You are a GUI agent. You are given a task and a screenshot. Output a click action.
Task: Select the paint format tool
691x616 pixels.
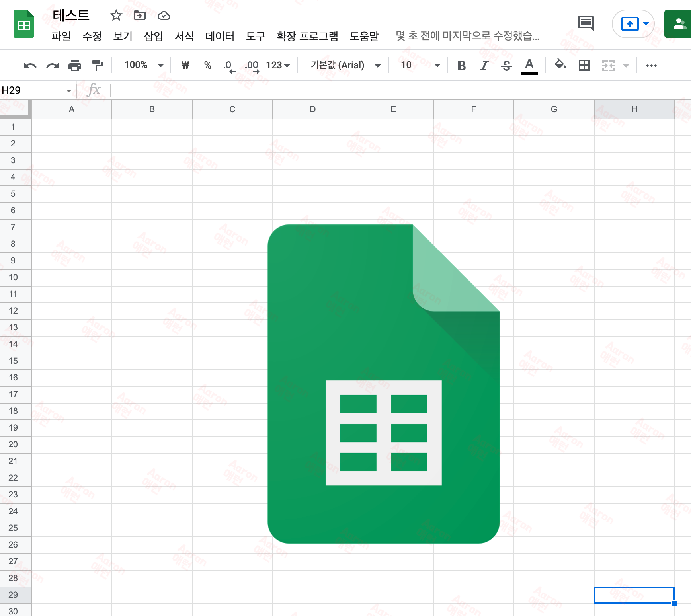coord(97,65)
